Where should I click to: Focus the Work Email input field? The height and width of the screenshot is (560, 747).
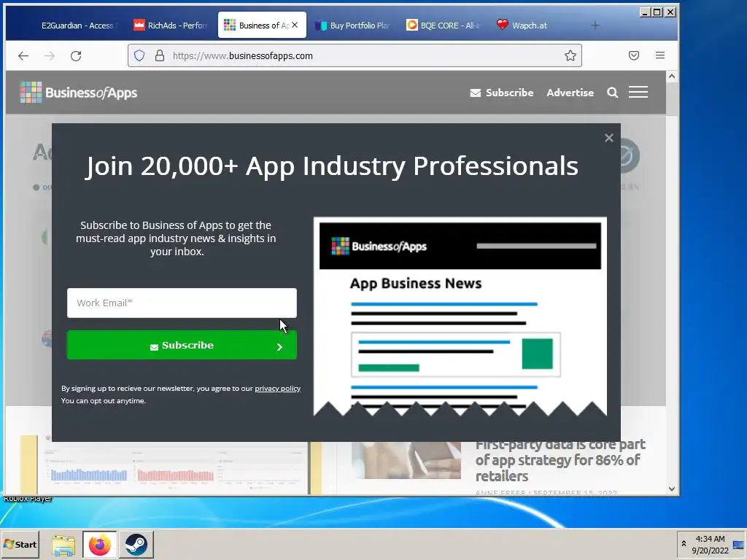182,303
